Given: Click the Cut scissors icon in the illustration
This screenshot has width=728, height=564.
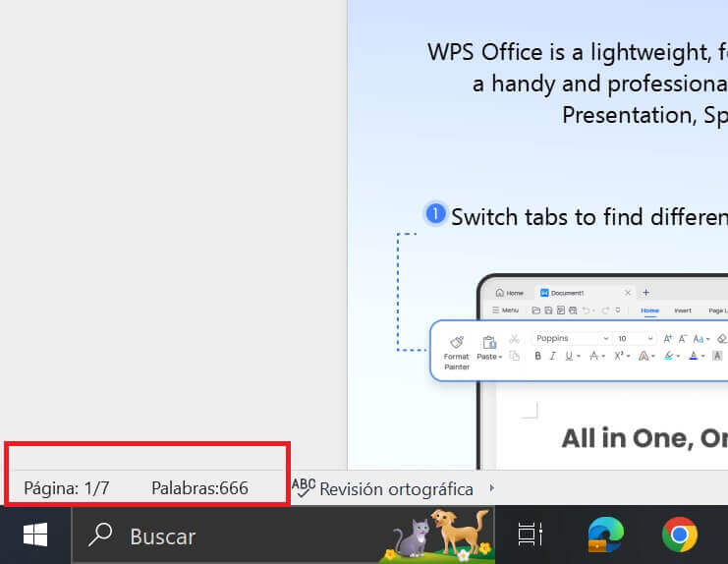Looking at the screenshot, I should pyautogui.click(x=514, y=339).
